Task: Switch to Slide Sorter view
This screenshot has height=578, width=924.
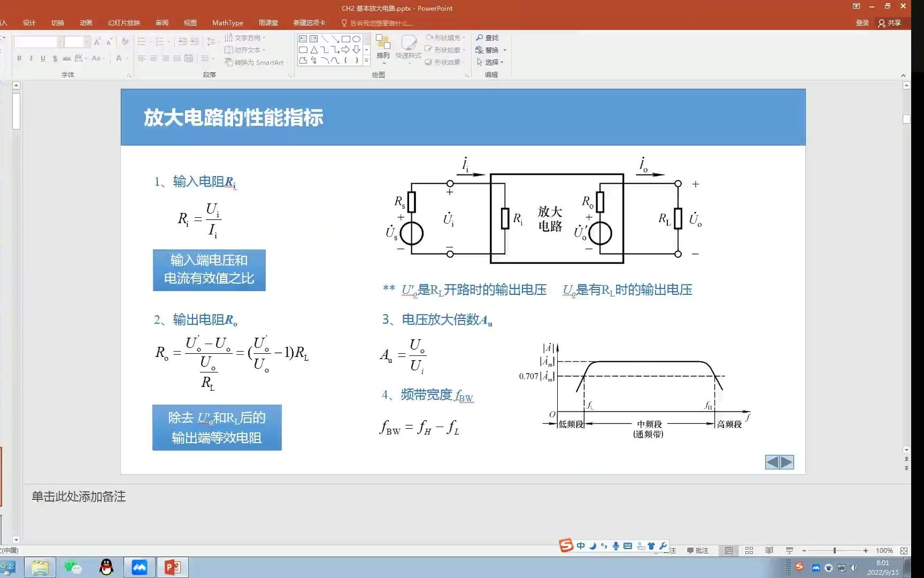Action: pyautogui.click(x=749, y=550)
